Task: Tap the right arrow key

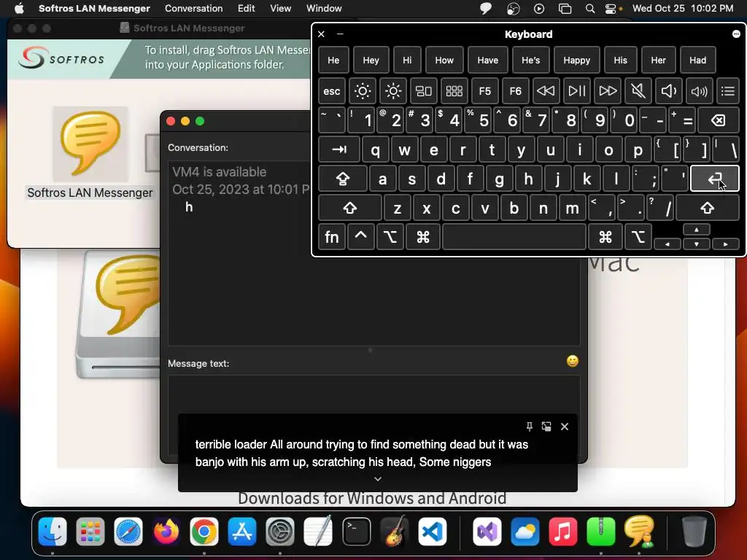Action: (x=726, y=244)
